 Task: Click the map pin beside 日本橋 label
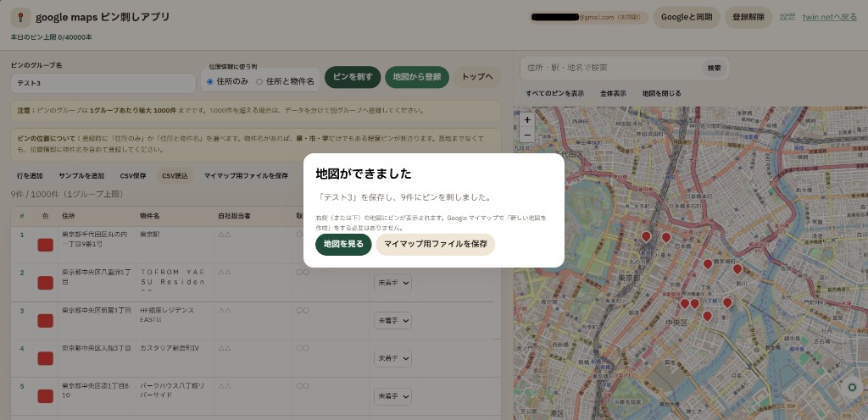click(666, 238)
